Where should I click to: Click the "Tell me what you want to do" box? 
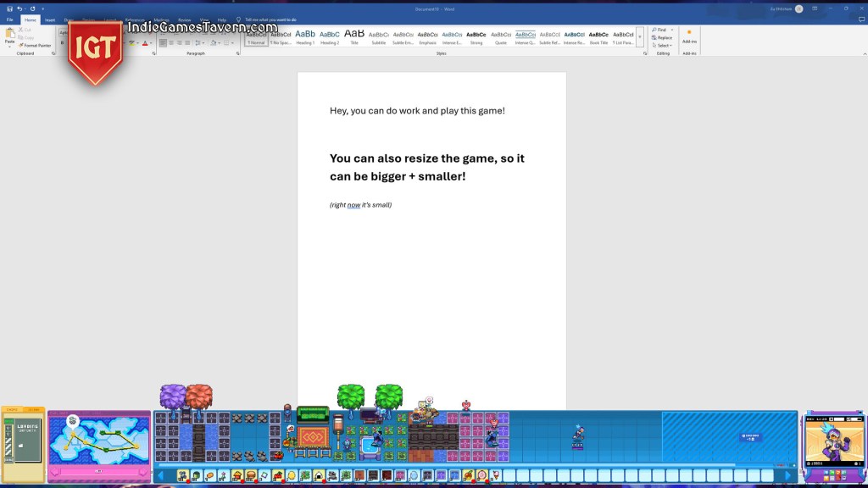tap(270, 19)
